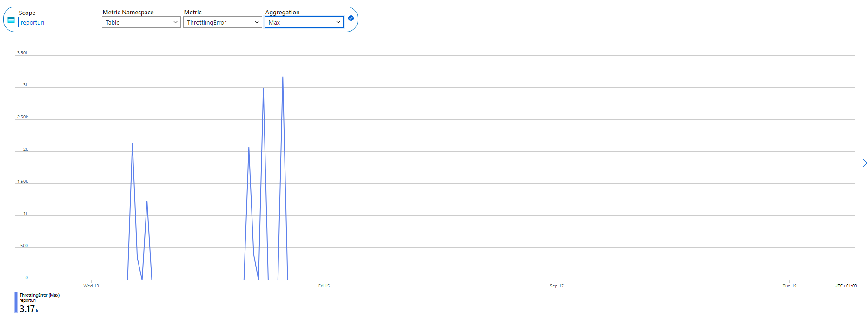This screenshot has height=325, width=868.
Task: Click the first spike just above 2k
Action: point(133,143)
